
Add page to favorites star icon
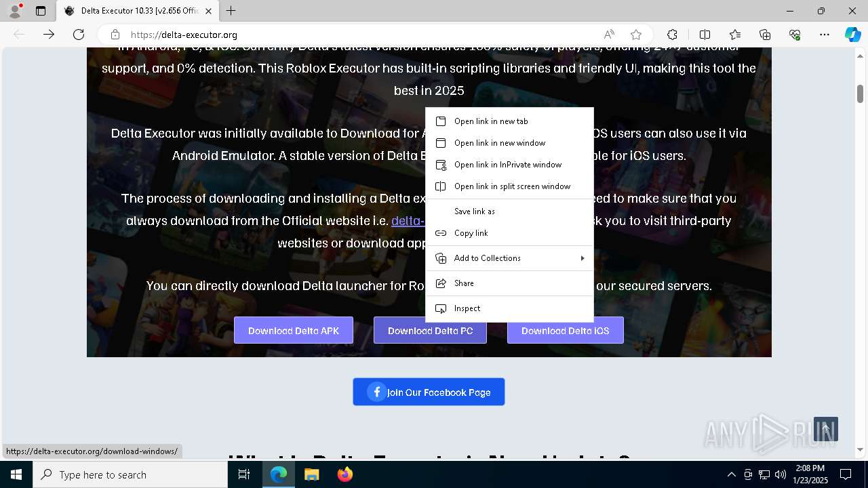pos(636,35)
